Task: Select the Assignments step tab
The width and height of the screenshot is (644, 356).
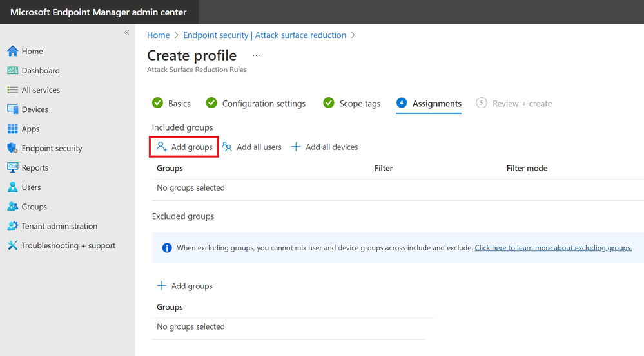Action: (429, 104)
